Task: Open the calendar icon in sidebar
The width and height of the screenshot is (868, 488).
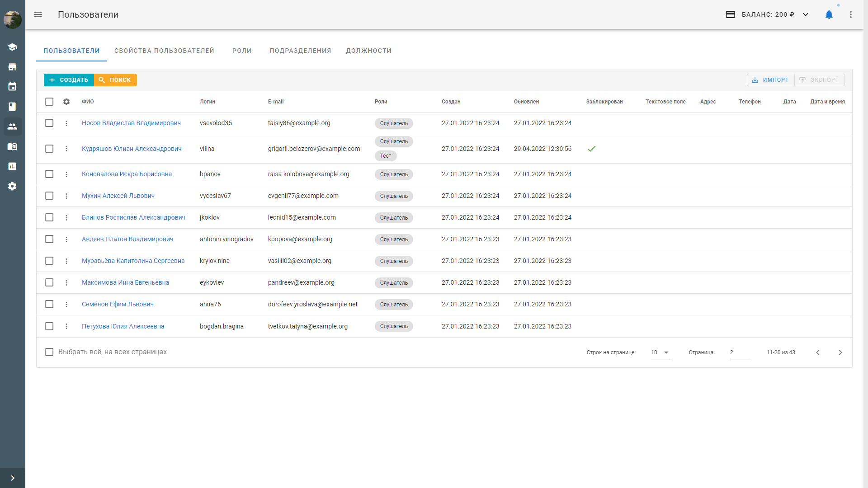Action: 12,87
